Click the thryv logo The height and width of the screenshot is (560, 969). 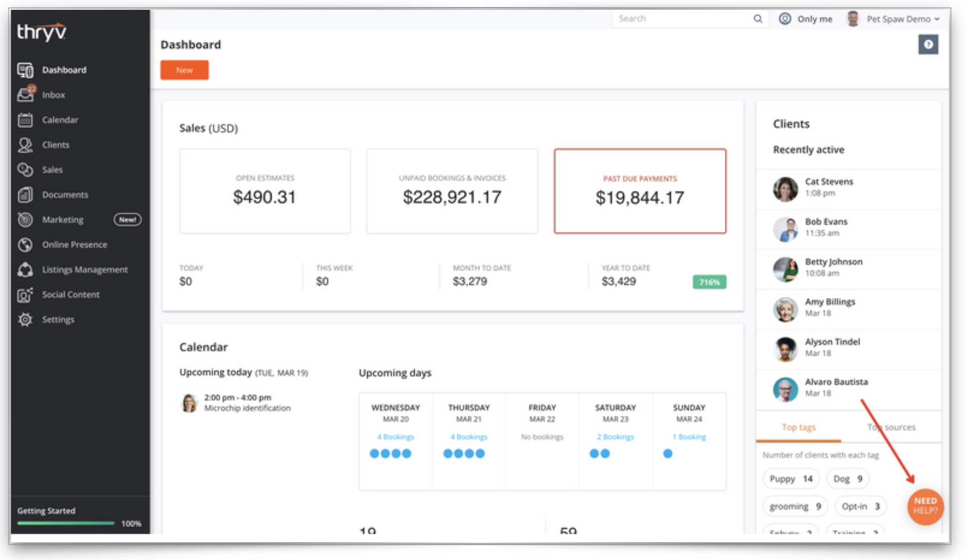pos(41,32)
